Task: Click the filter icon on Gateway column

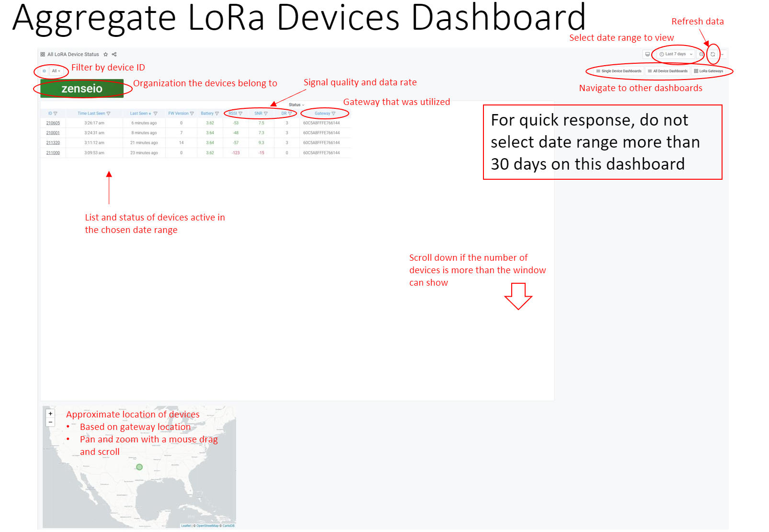Action: point(333,114)
